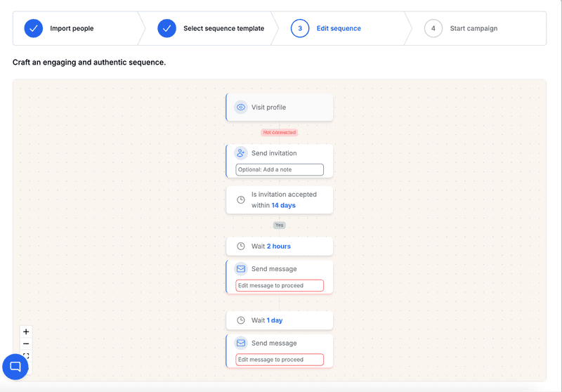Open the chat support bubble
Viewport: 562px width, 392px height.
coord(15,367)
